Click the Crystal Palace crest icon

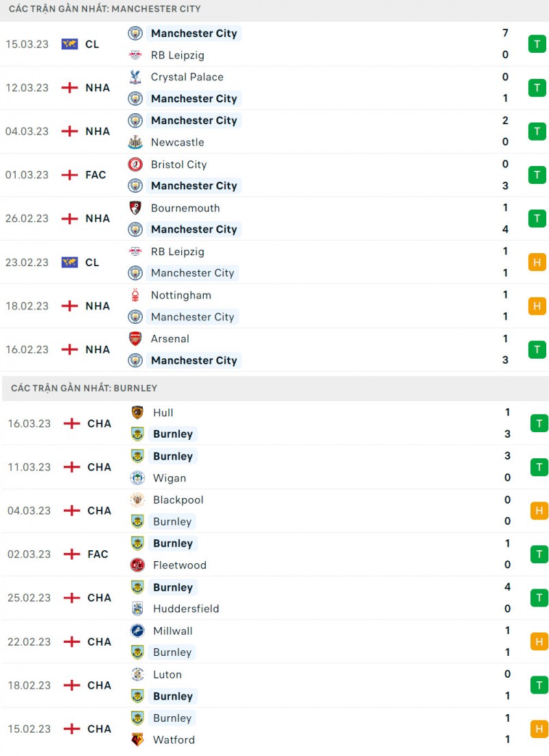(135, 77)
